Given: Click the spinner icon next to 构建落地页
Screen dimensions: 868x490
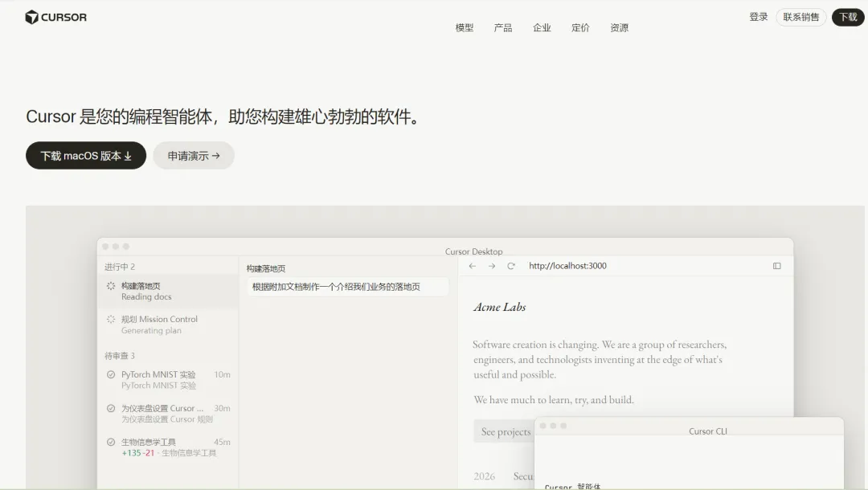Looking at the screenshot, I should pos(111,286).
